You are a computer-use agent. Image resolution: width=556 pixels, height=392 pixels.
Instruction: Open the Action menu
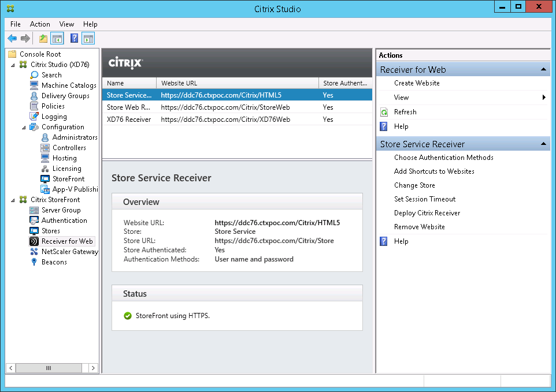tap(40, 24)
